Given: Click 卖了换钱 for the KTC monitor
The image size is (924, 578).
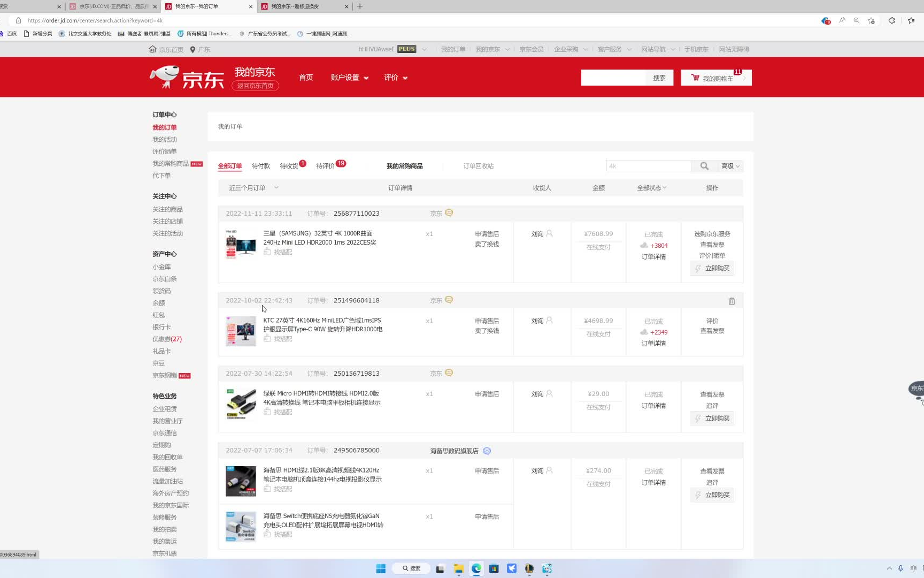Looking at the screenshot, I should (487, 331).
